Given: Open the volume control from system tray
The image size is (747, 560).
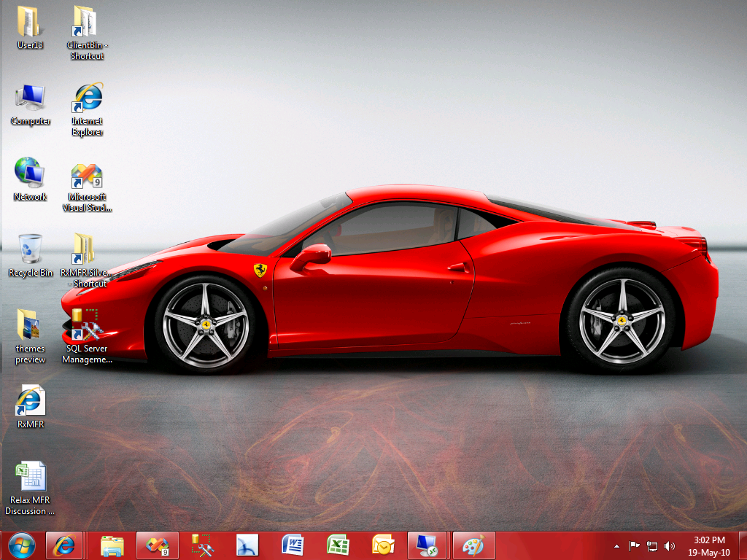Looking at the screenshot, I should [669, 545].
